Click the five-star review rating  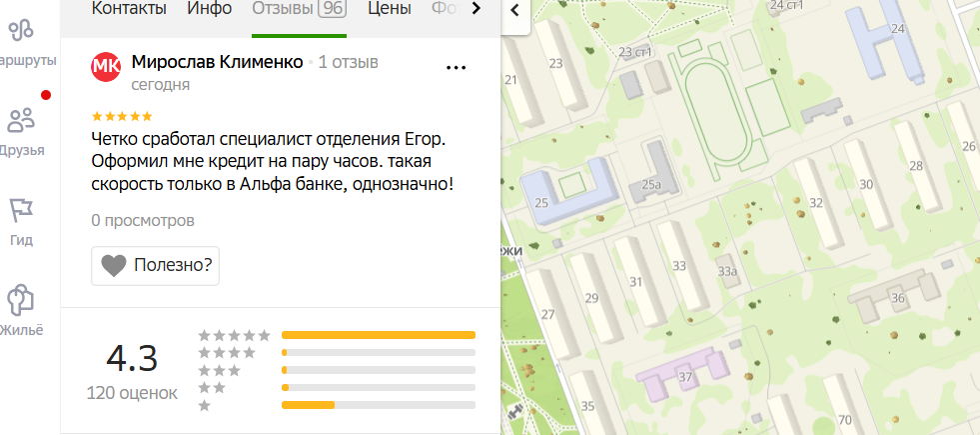pyautogui.click(x=122, y=116)
